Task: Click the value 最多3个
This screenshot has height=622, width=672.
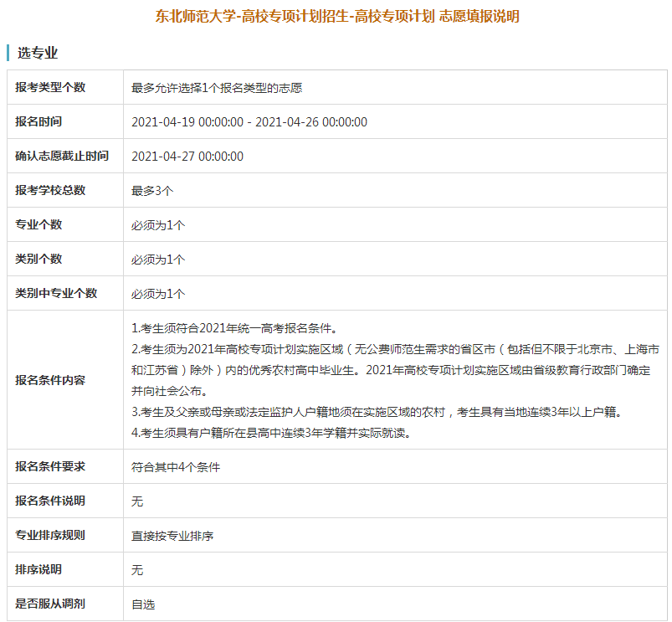Action: (152, 191)
